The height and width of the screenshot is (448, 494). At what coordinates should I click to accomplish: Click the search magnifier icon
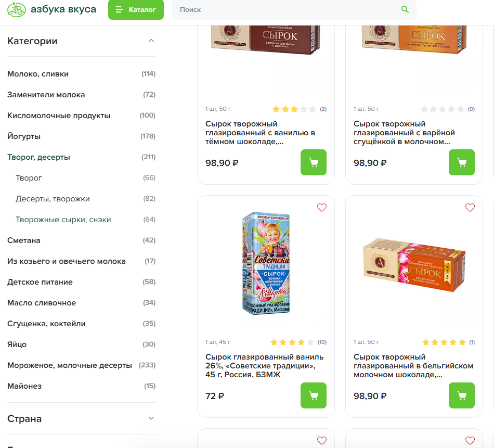coord(405,9)
